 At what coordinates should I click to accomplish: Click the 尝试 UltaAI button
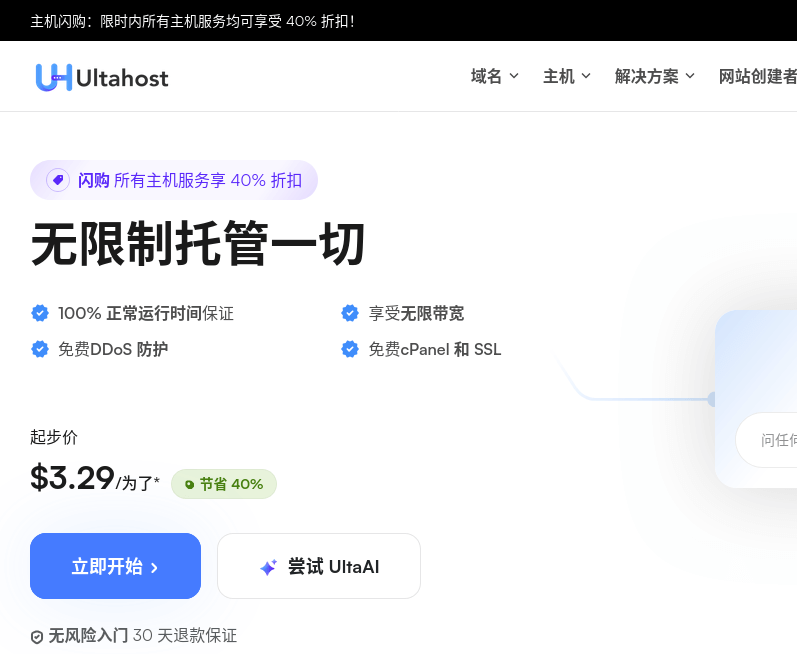[319, 566]
